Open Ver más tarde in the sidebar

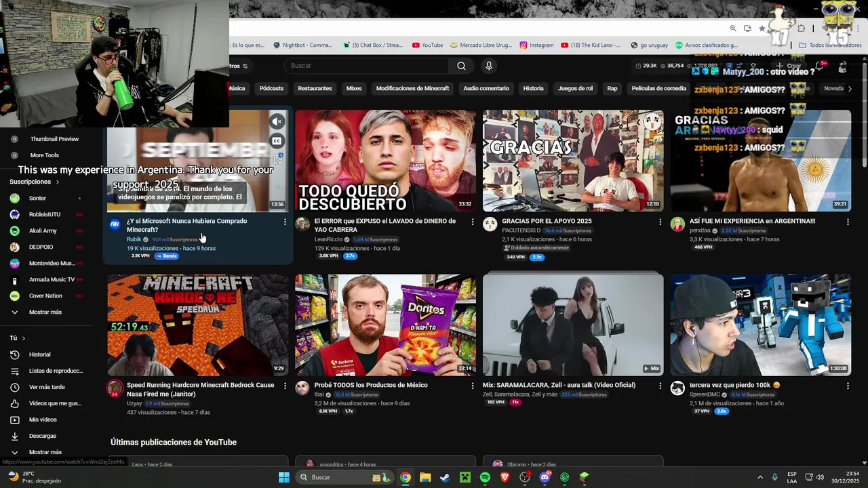click(x=46, y=387)
